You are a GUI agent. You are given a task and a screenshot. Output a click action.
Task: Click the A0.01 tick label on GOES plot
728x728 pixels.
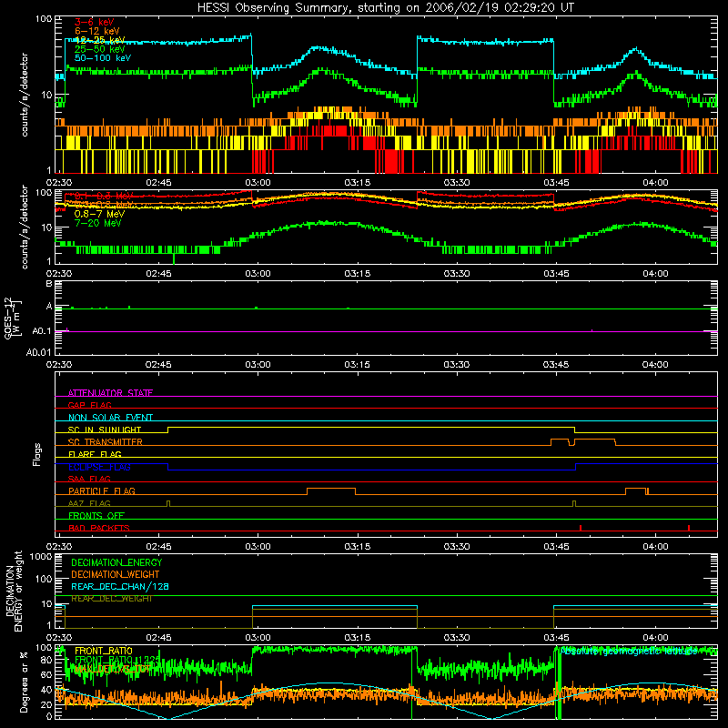pyautogui.click(x=39, y=352)
